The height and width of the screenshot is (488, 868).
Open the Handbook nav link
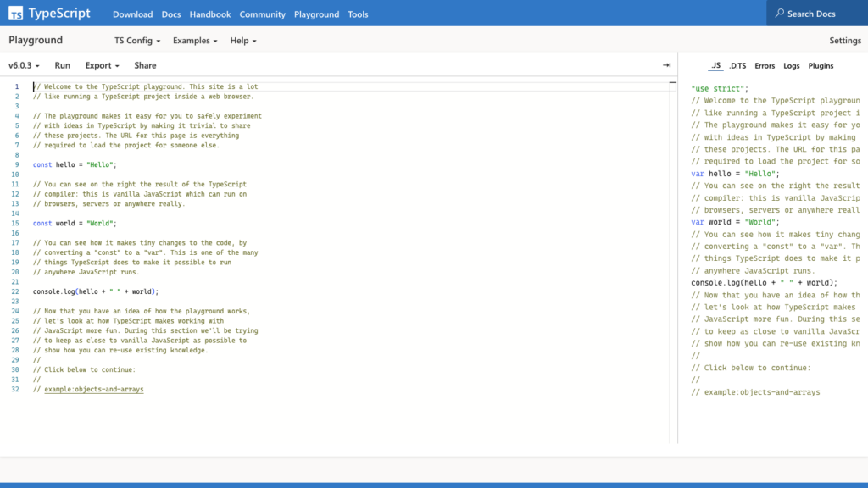pos(210,14)
